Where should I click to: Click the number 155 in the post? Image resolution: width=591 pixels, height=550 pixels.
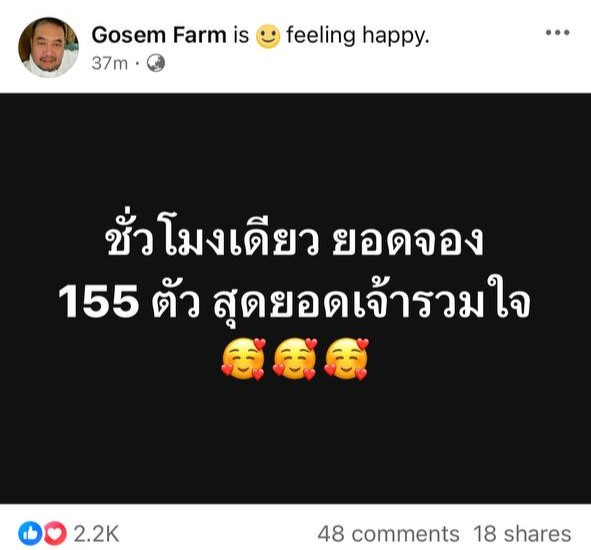(x=99, y=306)
